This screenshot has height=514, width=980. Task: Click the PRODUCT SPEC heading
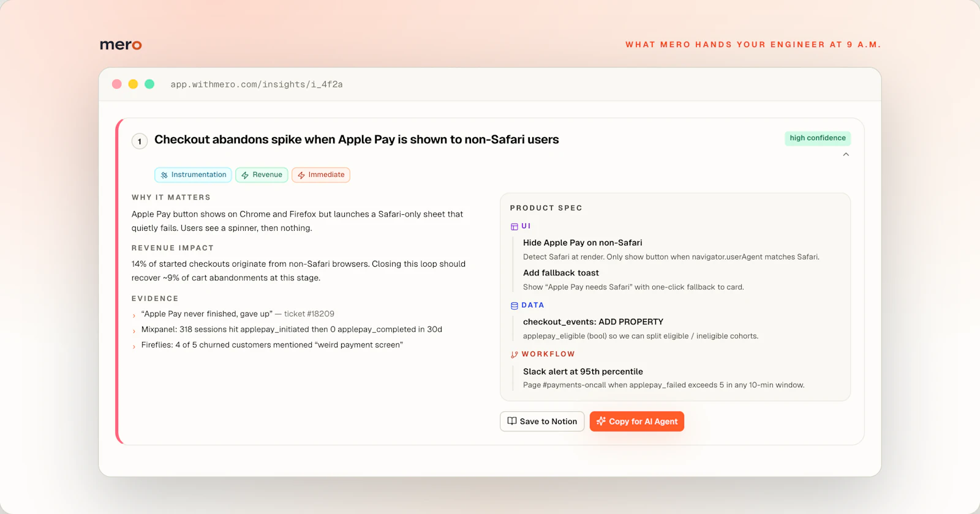546,208
